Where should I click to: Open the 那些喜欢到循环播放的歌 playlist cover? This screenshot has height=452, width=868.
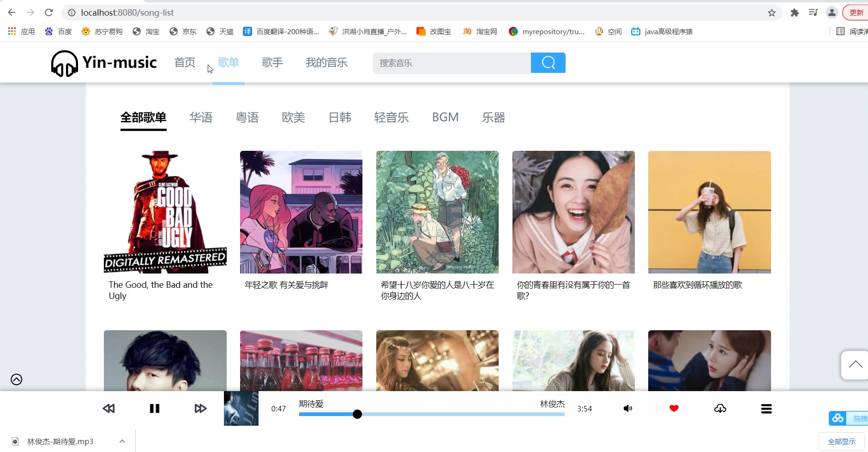pyautogui.click(x=710, y=212)
